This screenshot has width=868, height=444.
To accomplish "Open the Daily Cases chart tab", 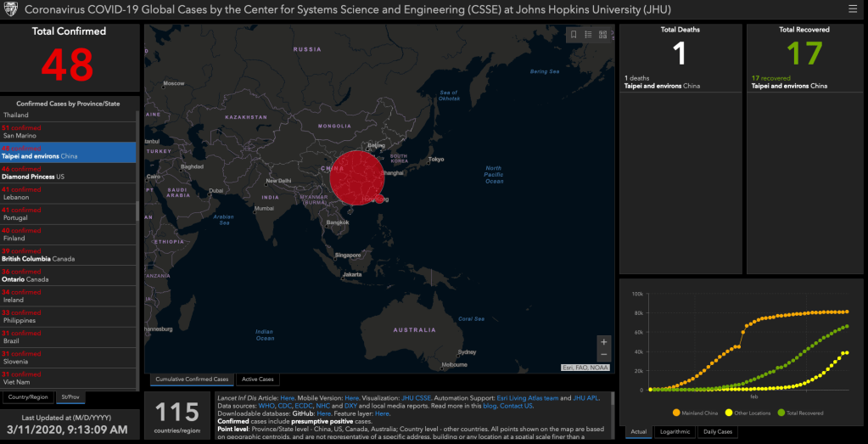I will tap(718, 431).
